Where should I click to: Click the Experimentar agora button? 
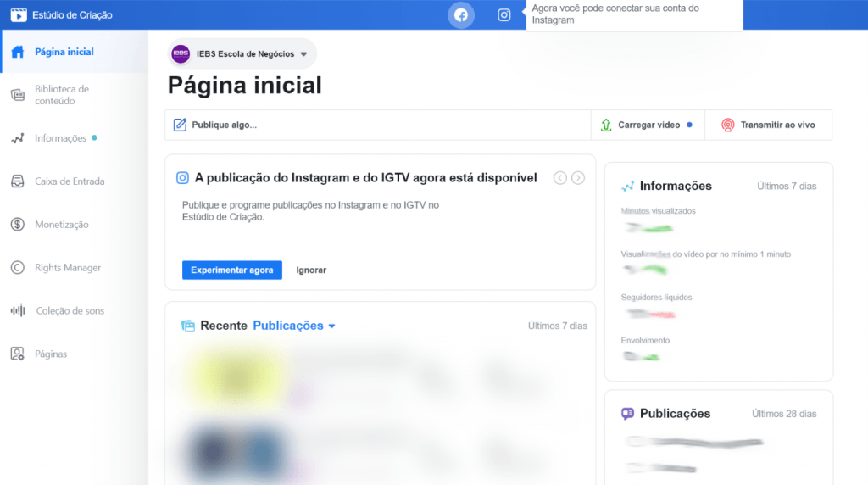(x=232, y=270)
